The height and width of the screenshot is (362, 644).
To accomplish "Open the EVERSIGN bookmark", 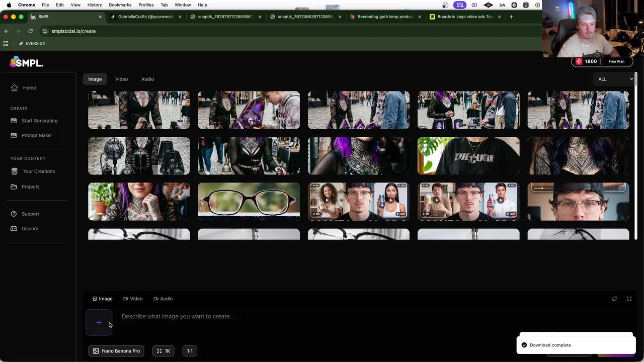I will click(32, 43).
